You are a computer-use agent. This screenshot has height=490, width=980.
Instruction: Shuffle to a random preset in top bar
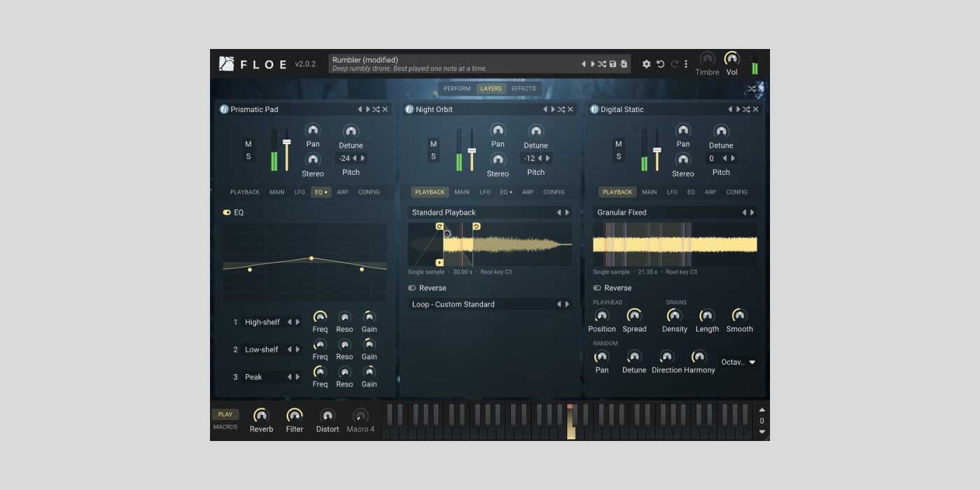point(602,64)
